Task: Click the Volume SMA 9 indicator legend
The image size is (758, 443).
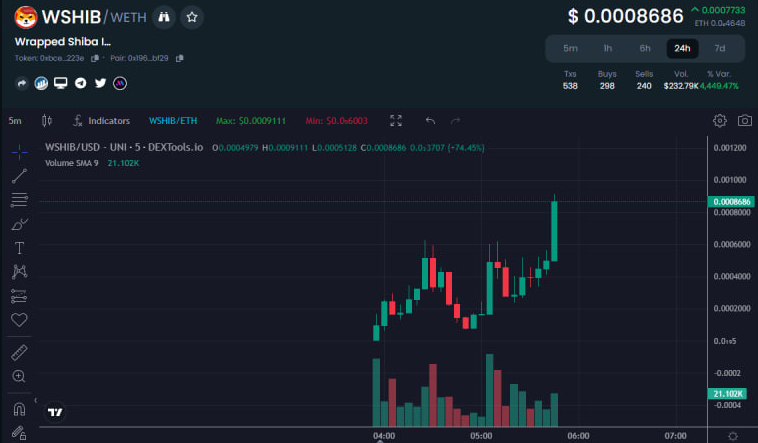Action: (72, 163)
